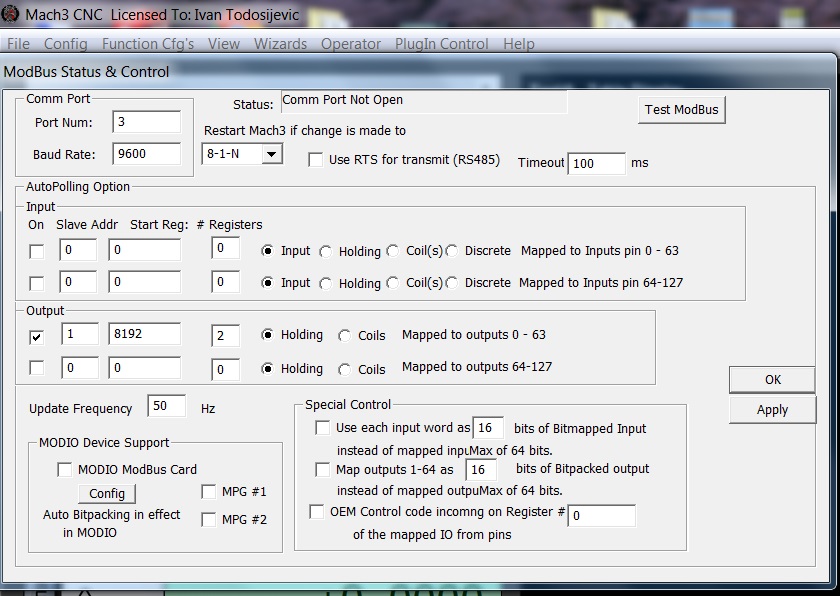Click Start Reg field for Inputs pin 64-127
840x596 pixels.
145,282
